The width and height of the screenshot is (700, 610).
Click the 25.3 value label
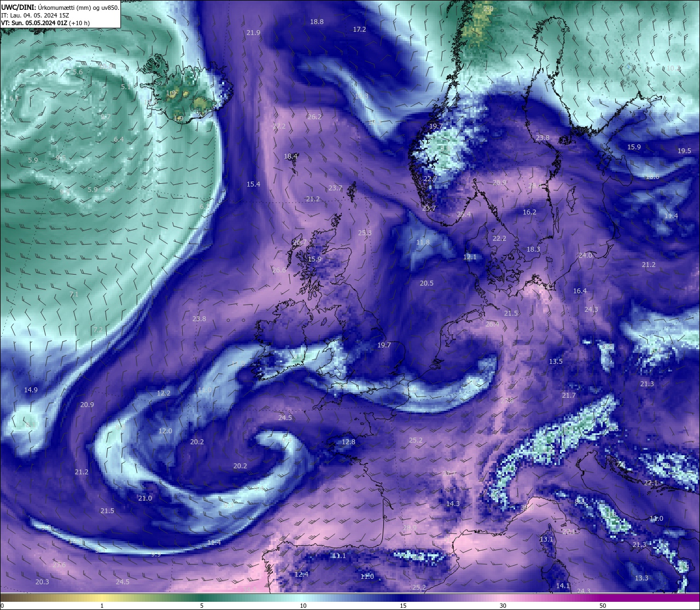click(365, 233)
